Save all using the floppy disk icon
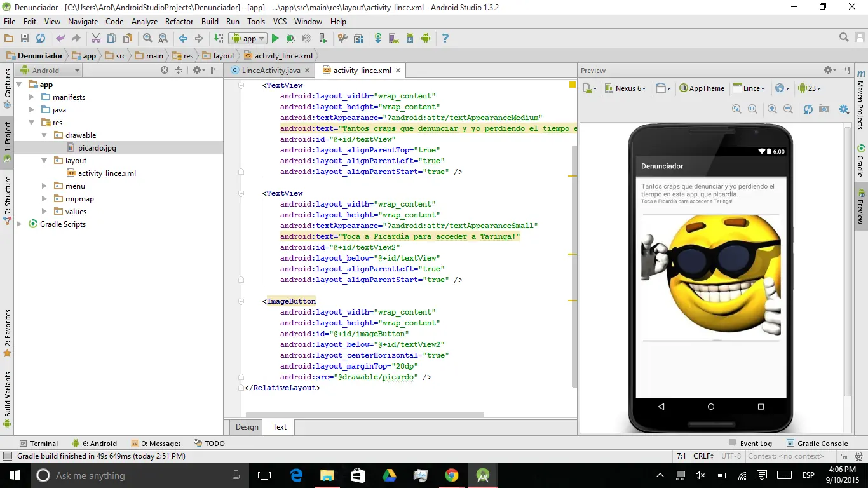 click(25, 39)
